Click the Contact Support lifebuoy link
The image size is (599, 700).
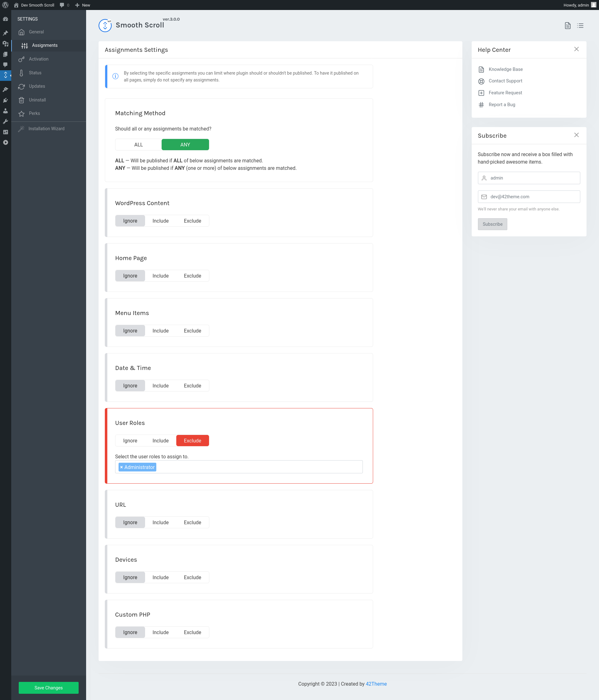(505, 81)
